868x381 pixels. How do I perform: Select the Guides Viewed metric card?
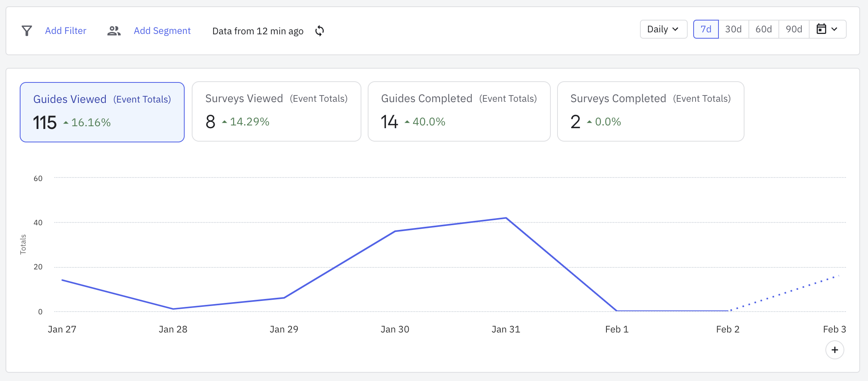click(x=102, y=112)
